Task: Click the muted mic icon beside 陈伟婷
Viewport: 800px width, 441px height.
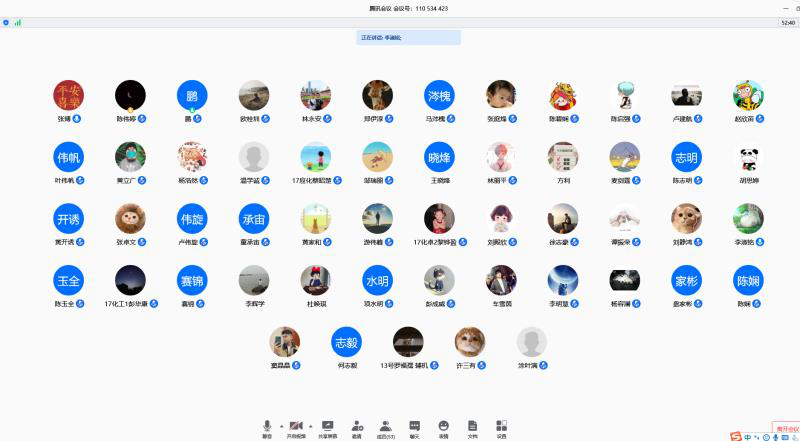Action: (x=142, y=119)
